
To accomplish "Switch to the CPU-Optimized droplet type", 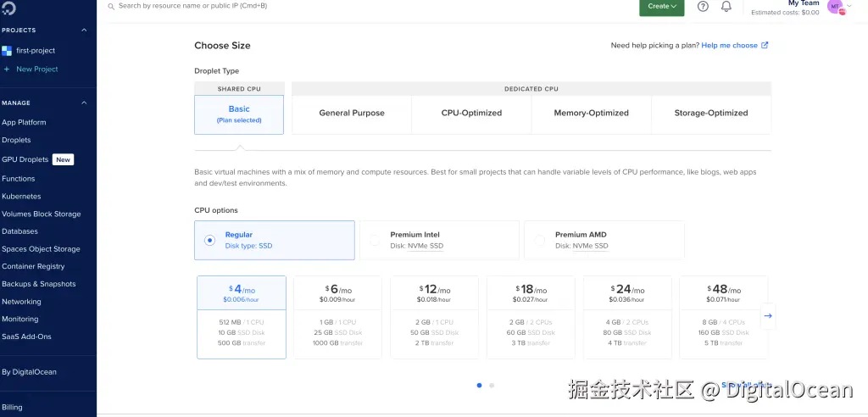I will (x=471, y=114).
